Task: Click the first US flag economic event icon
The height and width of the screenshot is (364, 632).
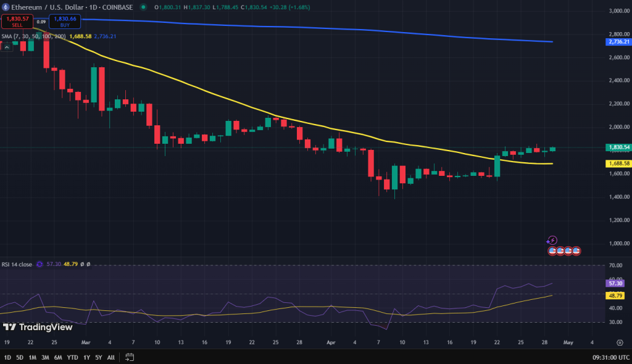Action: pyautogui.click(x=552, y=251)
